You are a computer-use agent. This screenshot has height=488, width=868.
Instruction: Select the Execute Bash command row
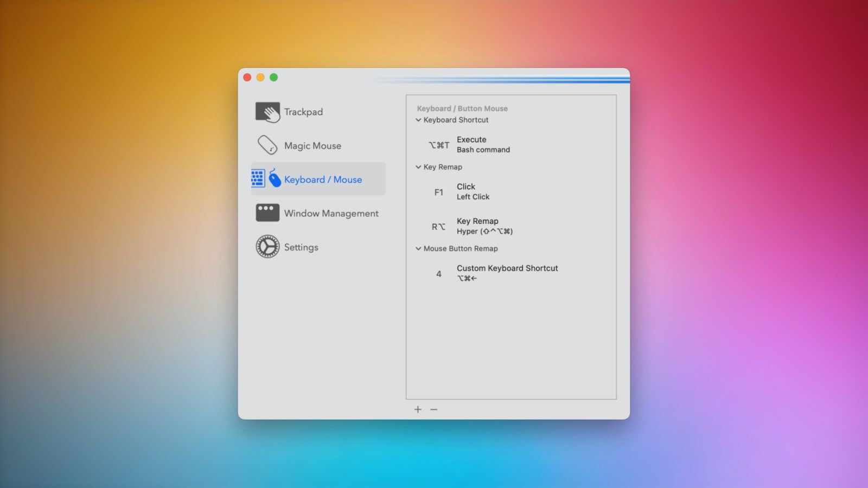click(511, 145)
